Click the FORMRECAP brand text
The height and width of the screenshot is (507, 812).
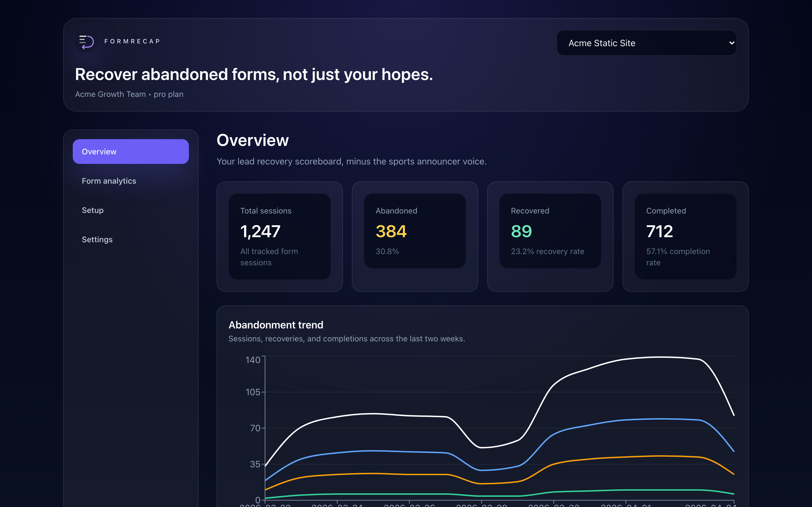[x=132, y=41]
